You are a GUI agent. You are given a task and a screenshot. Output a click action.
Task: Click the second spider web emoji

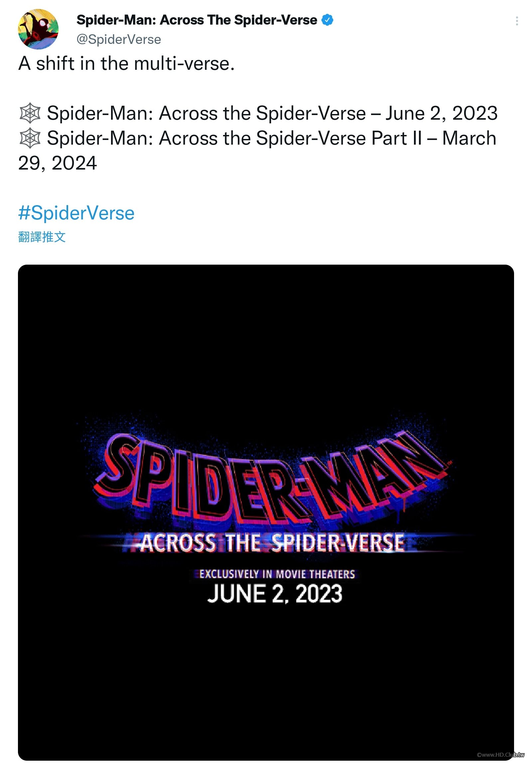click(x=30, y=138)
